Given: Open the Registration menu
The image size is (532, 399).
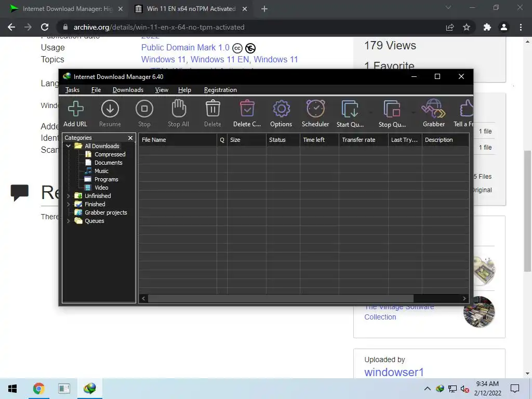Looking at the screenshot, I should click(x=220, y=90).
